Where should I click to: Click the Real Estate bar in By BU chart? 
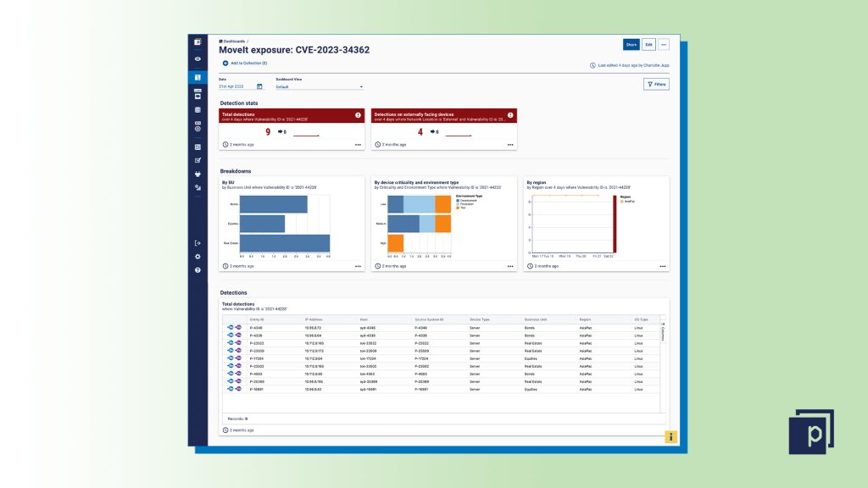click(285, 243)
